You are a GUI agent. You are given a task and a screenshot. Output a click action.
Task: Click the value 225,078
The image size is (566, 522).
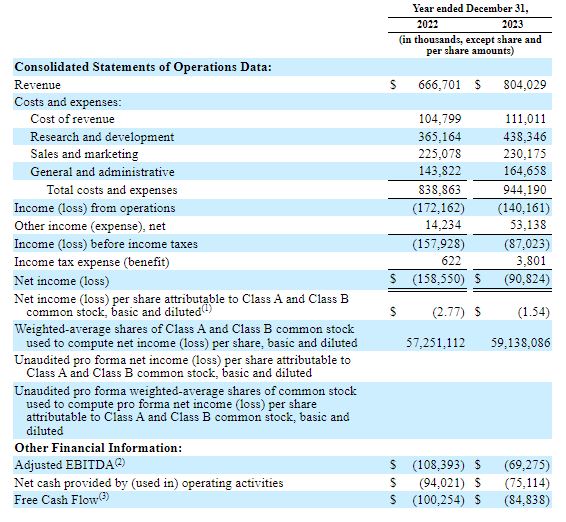click(440, 154)
